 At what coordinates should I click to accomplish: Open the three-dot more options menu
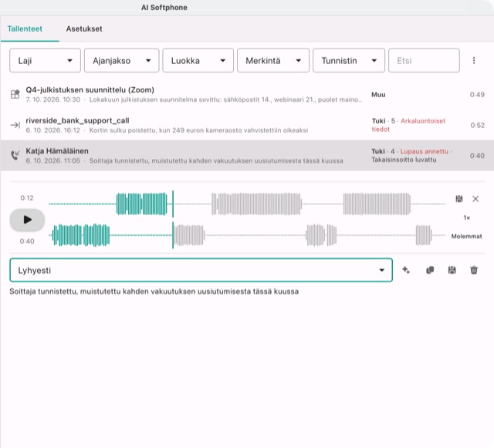coord(474,60)
